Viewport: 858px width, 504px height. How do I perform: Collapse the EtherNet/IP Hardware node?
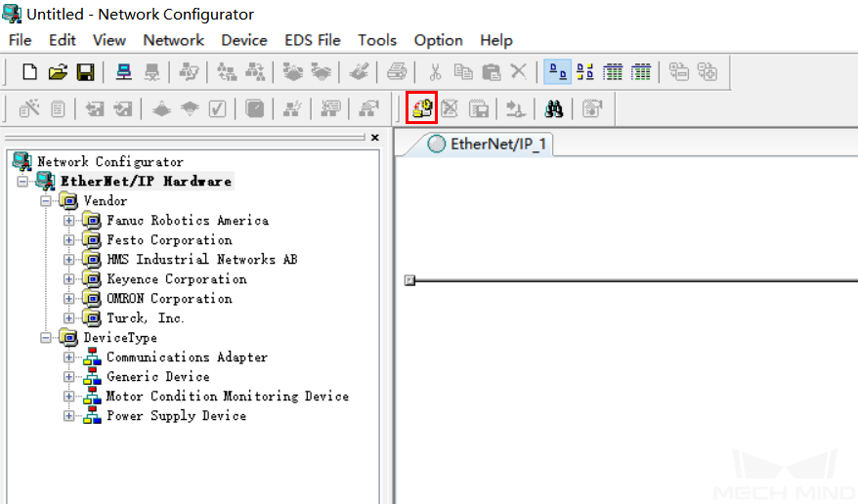click(22, 181)
